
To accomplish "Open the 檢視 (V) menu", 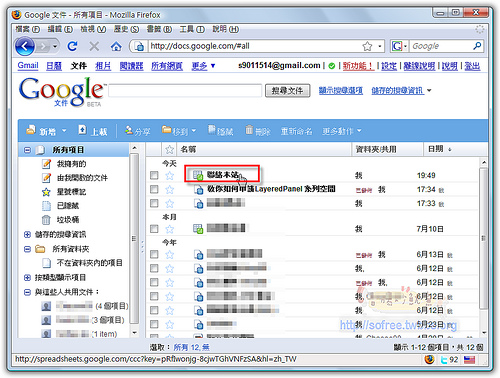I will point(93,29).
